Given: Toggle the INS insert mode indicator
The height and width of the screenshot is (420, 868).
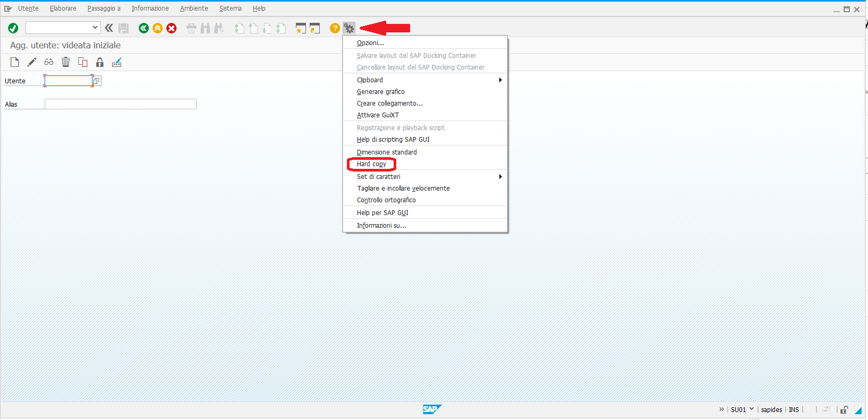Looking at the screenshot, I should [794, 410].
